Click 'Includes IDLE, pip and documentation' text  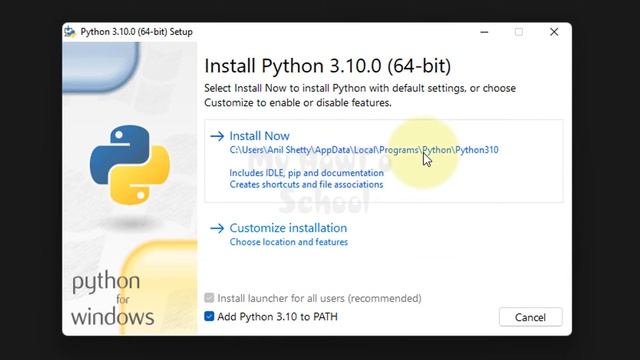click(307, 173)
